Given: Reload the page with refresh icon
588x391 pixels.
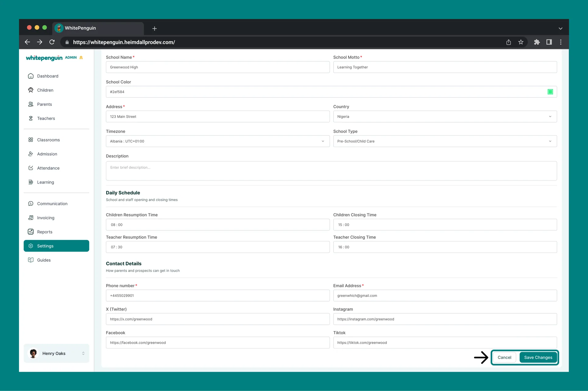Looking at the screenshot, I should pyautogui.click(x=52, y=42).
